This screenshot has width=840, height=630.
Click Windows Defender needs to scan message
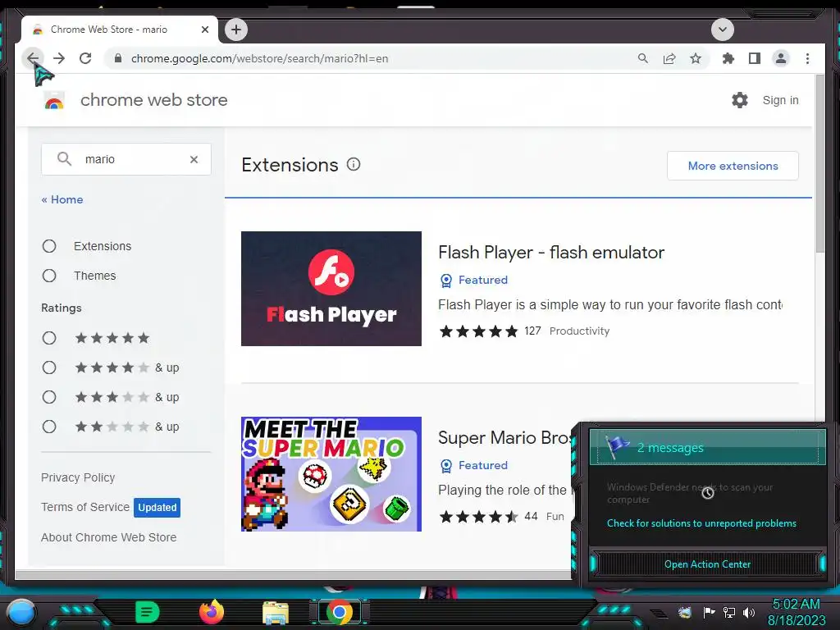click(690, 493)
